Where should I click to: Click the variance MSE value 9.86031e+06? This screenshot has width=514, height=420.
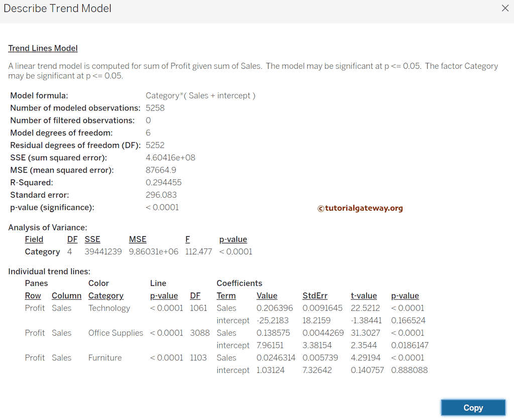click(154, 251)
